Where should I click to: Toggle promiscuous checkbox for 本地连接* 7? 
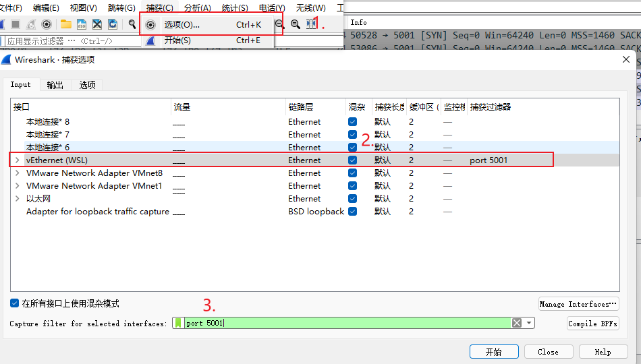352,134
